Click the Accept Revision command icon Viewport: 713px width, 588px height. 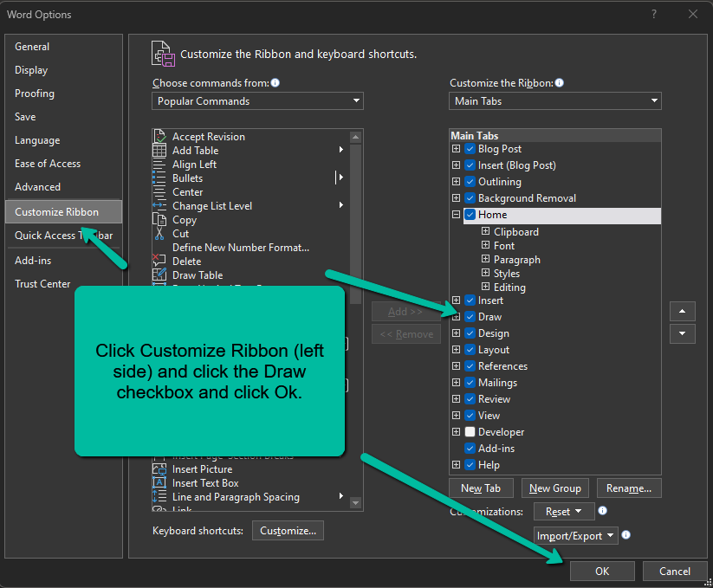click(159, 136)
